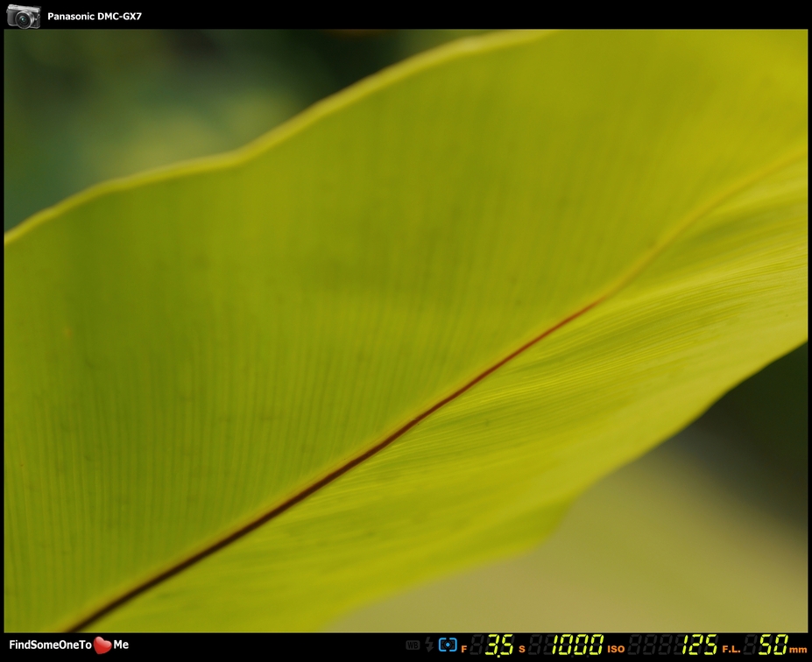Click the red heart icon in the caption
Screen dimensions: 812x662
102,644
